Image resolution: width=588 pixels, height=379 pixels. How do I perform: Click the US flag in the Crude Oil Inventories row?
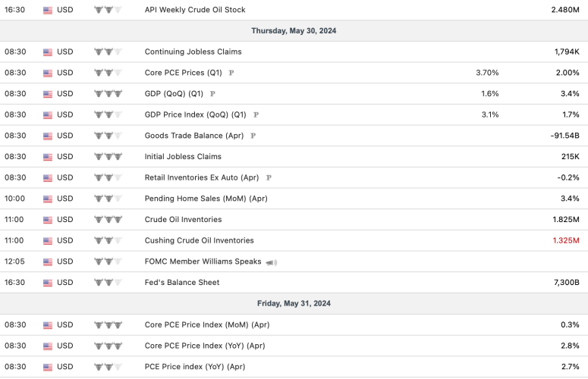click(48, 220)
